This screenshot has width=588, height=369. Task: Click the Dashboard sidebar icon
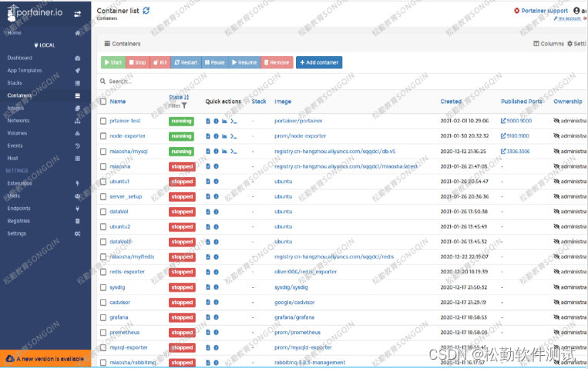tap(77, 58)
